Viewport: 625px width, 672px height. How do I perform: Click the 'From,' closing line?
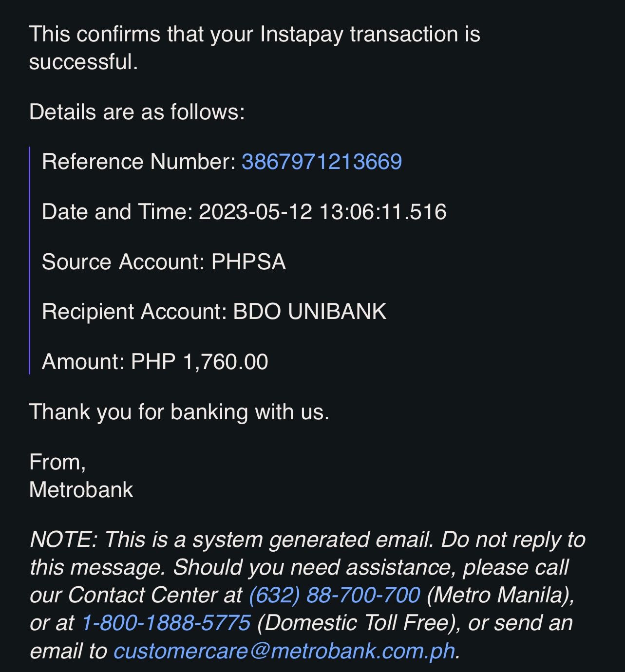pos(57,462)
